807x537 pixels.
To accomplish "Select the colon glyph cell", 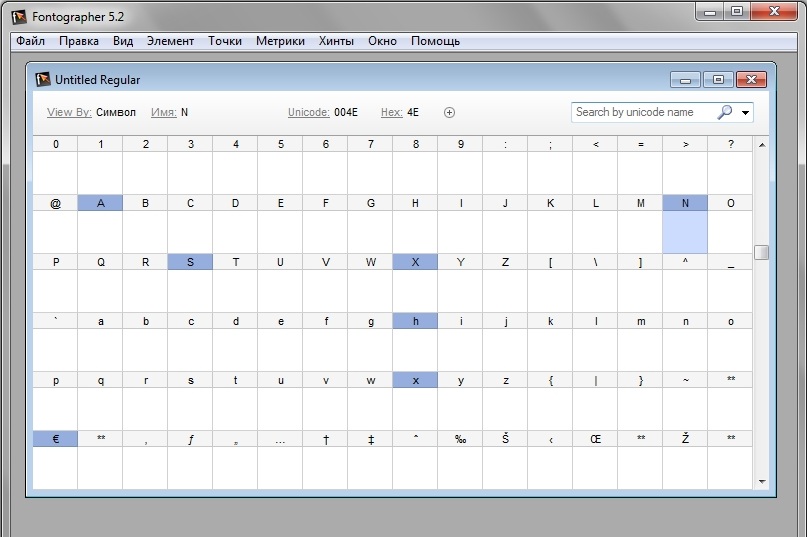I will click(x=505, y=165).
